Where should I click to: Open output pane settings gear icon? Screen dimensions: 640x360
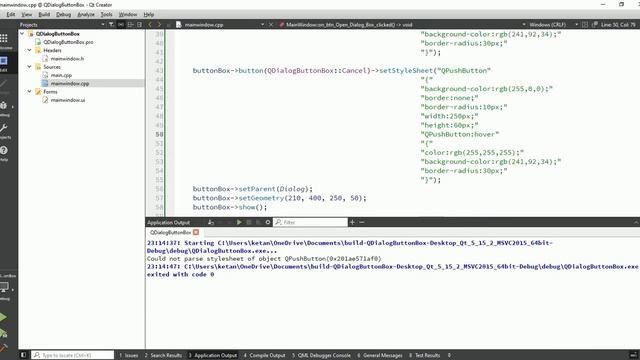268,222
